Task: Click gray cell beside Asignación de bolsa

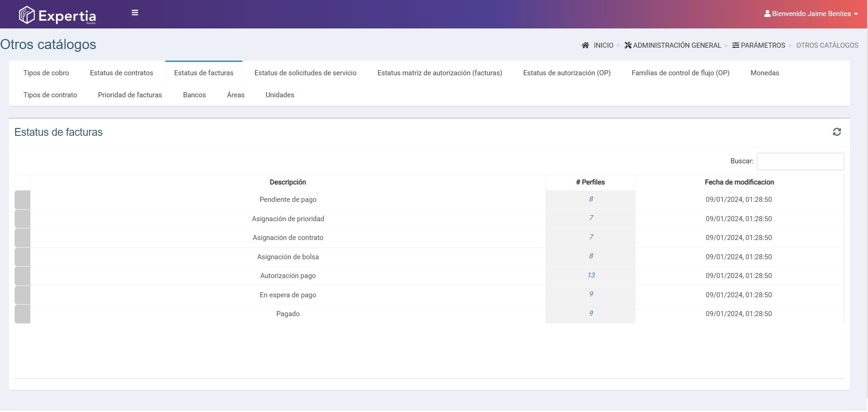Action: [22, 257]
